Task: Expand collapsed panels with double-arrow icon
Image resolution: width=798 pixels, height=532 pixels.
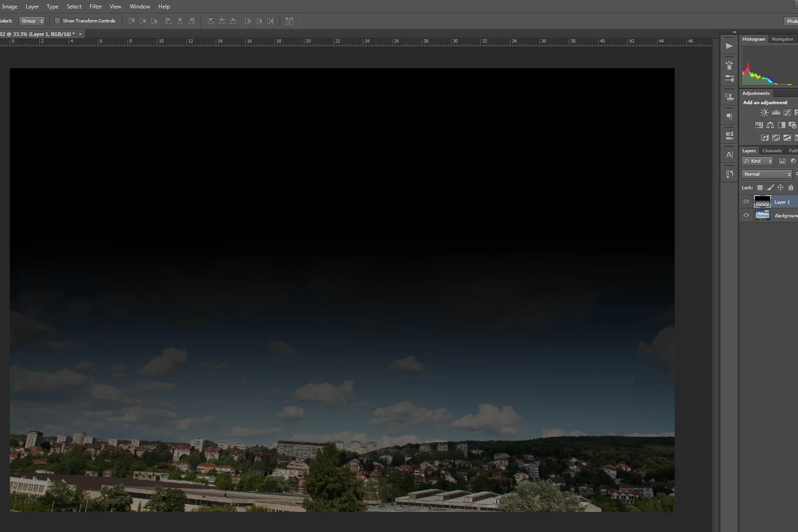Action: tap(734, 32)
